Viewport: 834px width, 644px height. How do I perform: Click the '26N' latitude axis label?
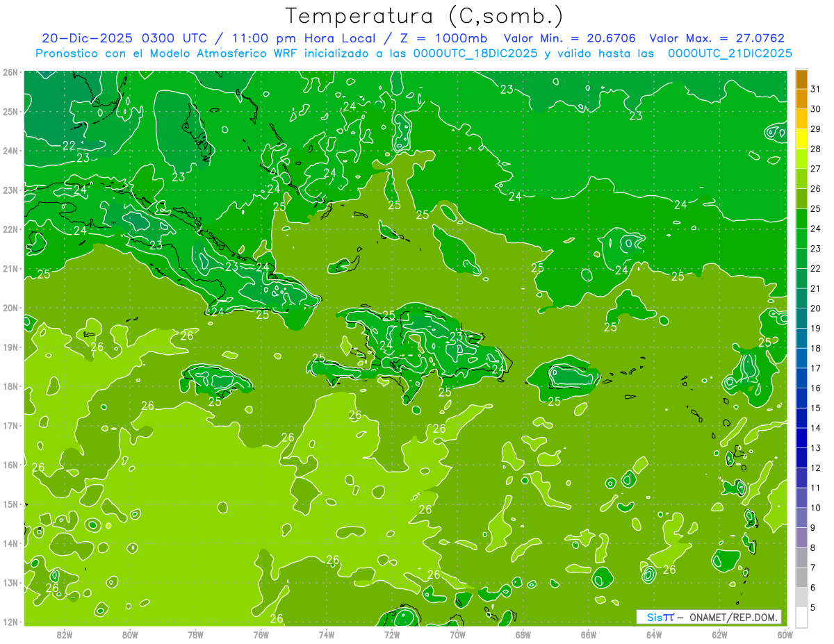click(10, 72)
